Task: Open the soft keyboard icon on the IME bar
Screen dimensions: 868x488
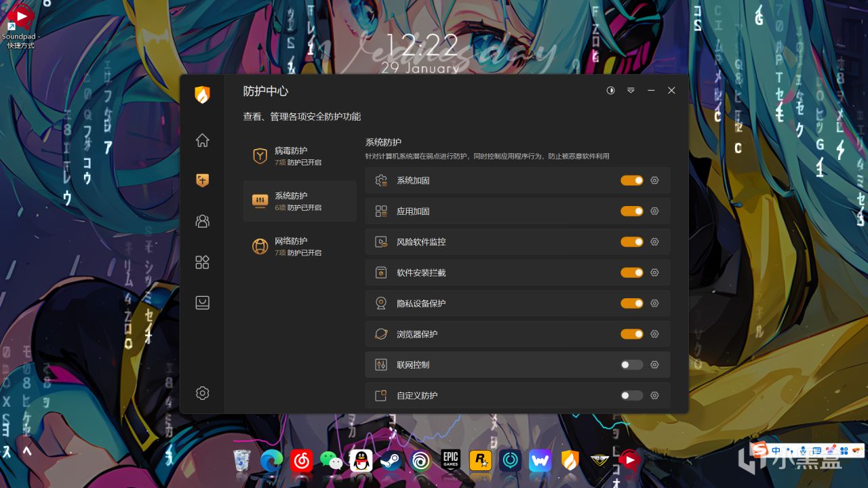Action: [816, 451]
